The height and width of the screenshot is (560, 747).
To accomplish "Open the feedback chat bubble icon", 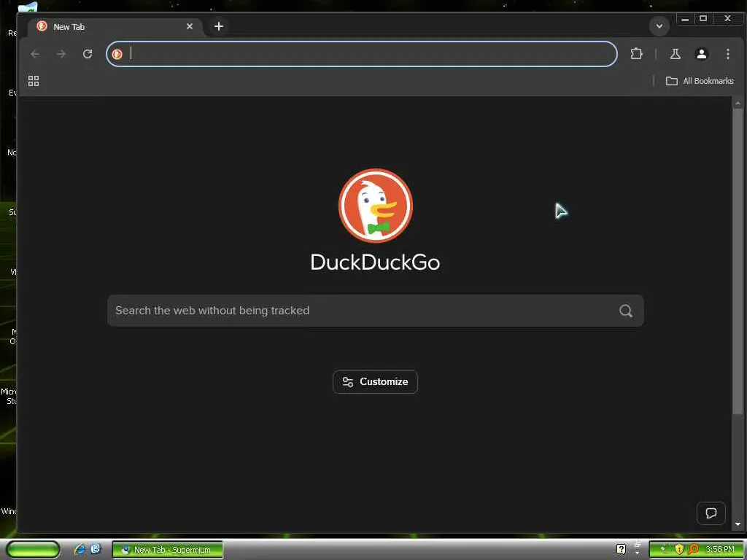I will tap(711, 513).
